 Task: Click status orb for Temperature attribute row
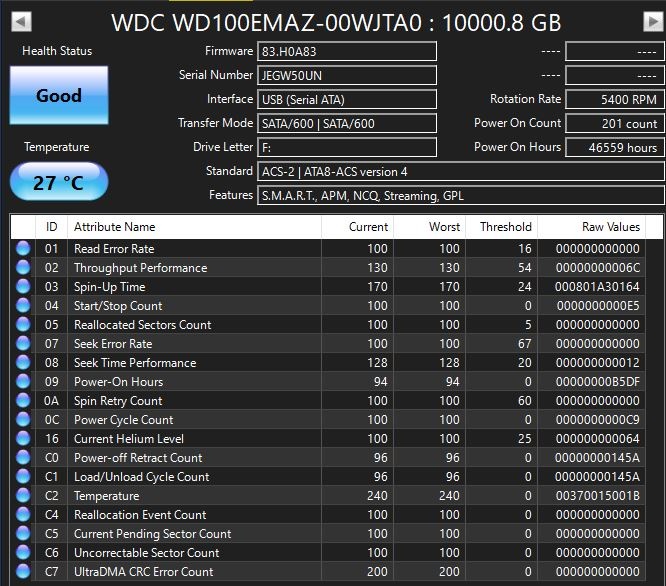coord(23,495)
